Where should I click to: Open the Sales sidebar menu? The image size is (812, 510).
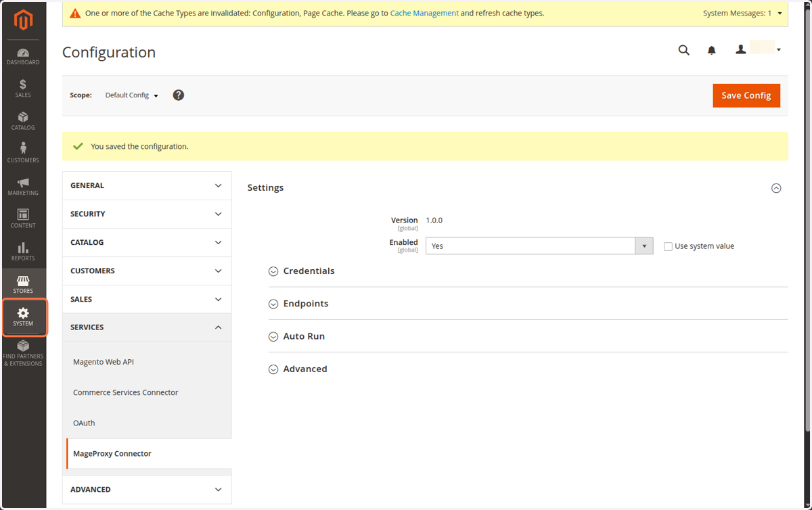point(23,89)
